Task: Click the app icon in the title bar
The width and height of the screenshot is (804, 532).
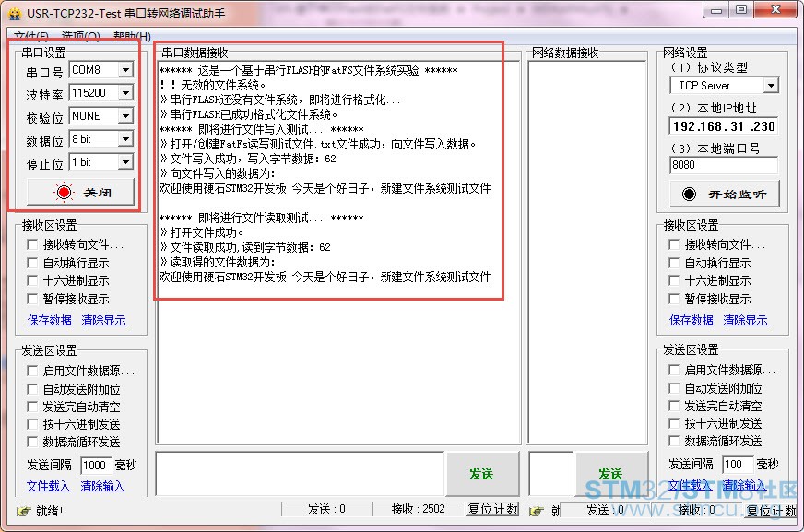Action: (15, 13)
